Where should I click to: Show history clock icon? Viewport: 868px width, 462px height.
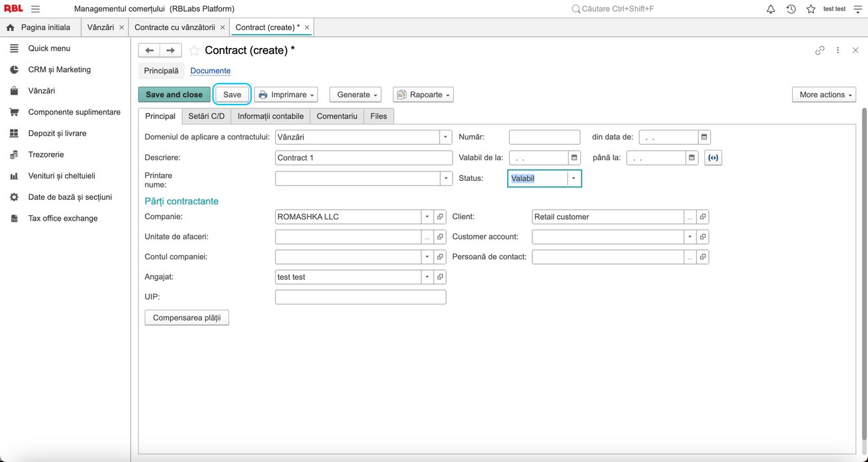coord(791,9)
